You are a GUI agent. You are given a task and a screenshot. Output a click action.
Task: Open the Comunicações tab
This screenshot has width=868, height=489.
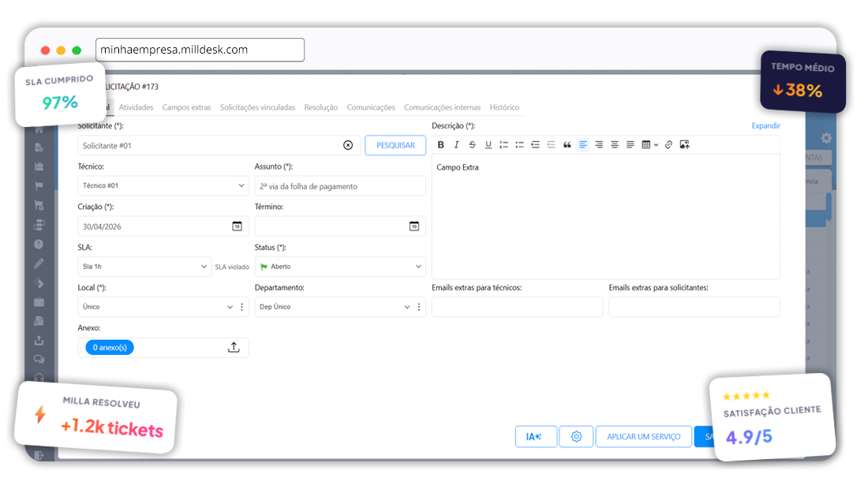coord(371,107)
